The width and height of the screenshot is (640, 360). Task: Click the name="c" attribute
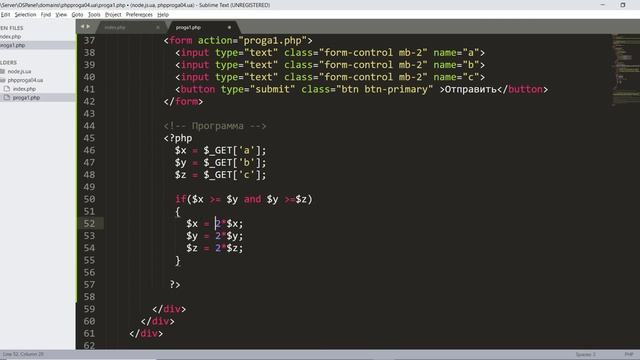pos(456,77)
